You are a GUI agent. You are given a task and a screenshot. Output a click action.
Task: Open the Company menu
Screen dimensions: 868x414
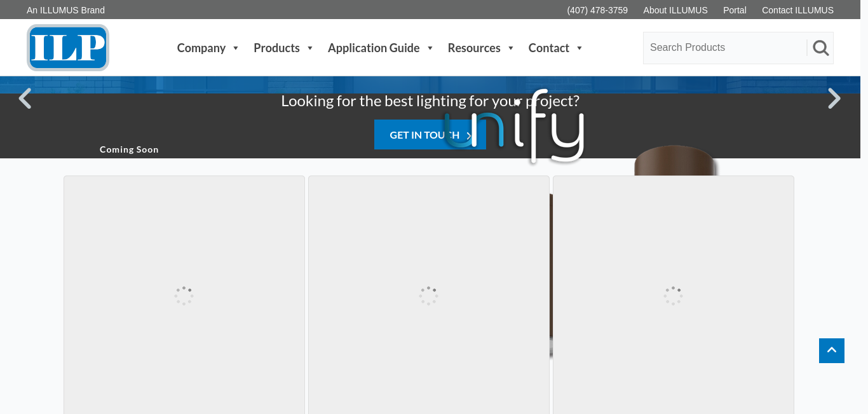201,48
